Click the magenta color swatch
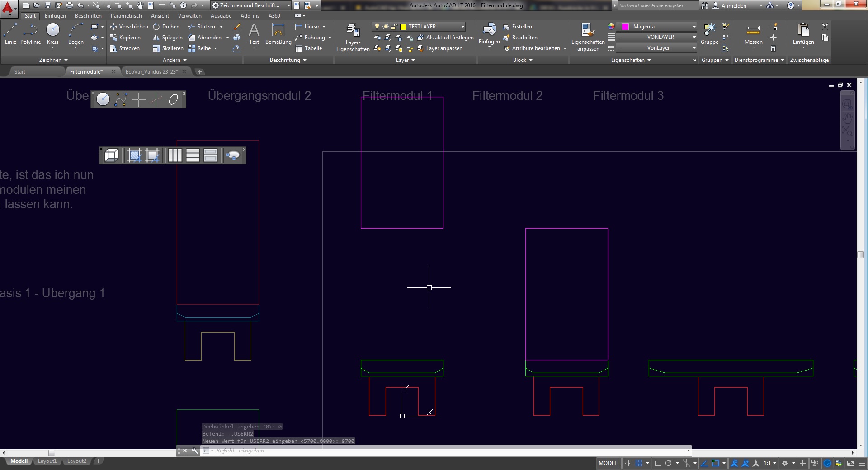 click(x=625, y=27)
